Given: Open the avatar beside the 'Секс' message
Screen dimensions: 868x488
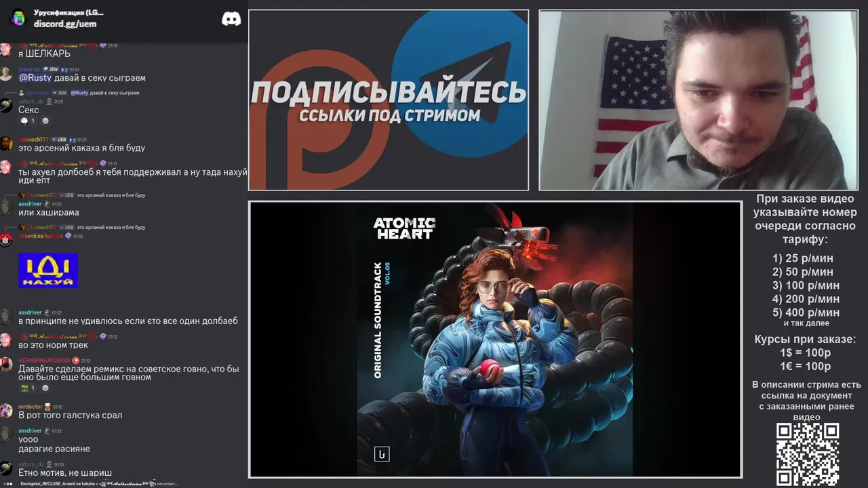Looking at the screenshot, I should pos(6,106).
